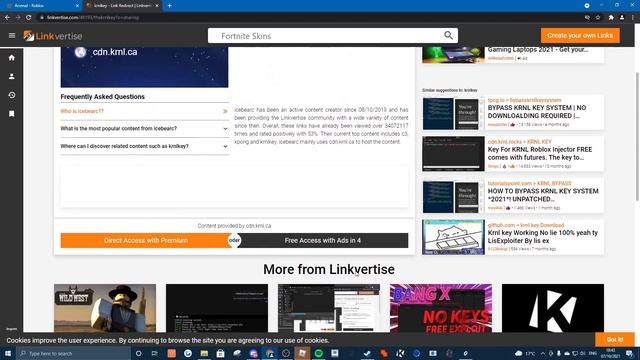Expand 'Who is icebearc?' question
Screen dimensions: 640x360
point(144,111)
